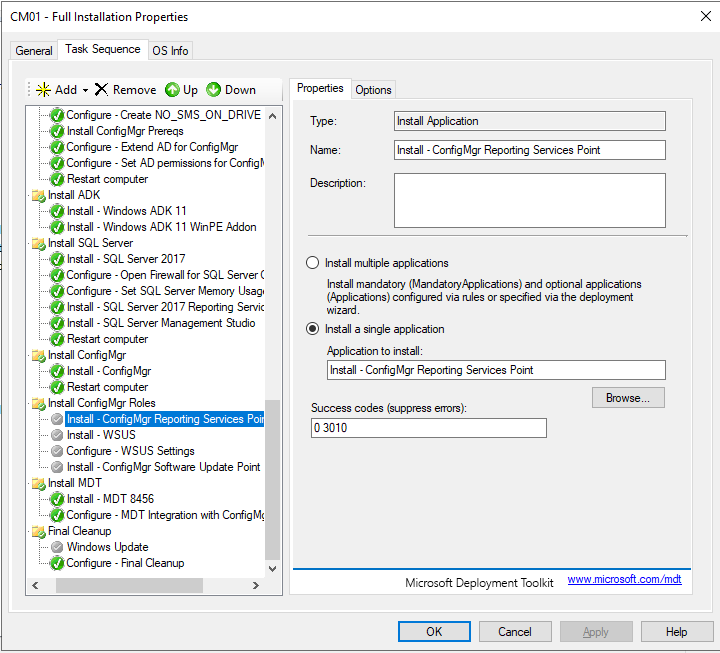The height and width of the screenshot is (653, 720).
Task: Click grey disabled icon beside Configure - WSUS Settings
Action: [57, 451]
